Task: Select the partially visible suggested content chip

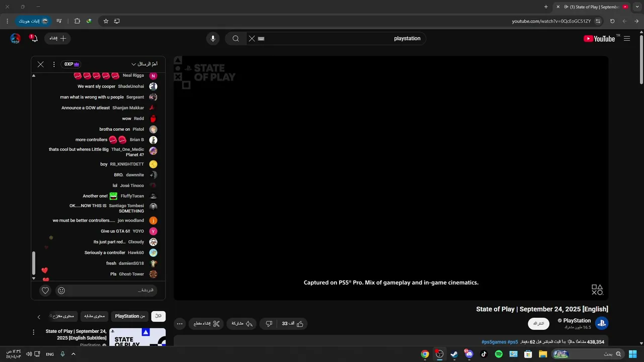Action: click(64, 316)
